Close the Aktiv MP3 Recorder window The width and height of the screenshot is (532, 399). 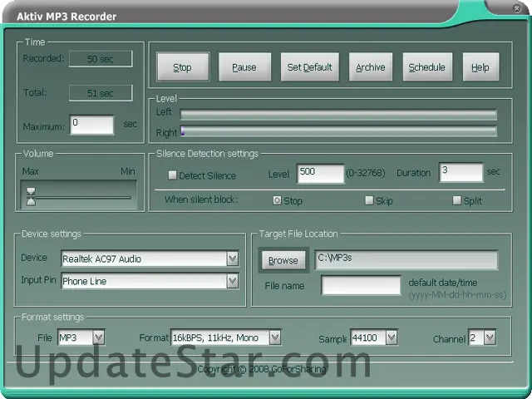coord(517,8)
